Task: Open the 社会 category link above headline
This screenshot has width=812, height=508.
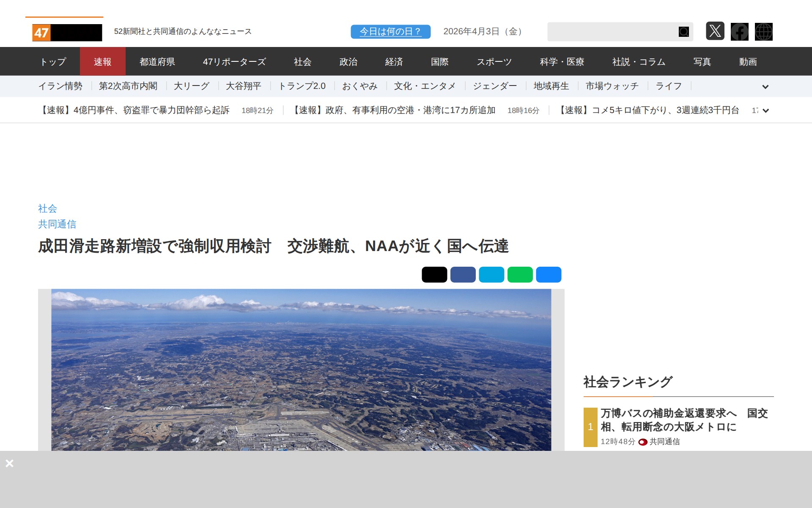Action: (47, 208)
